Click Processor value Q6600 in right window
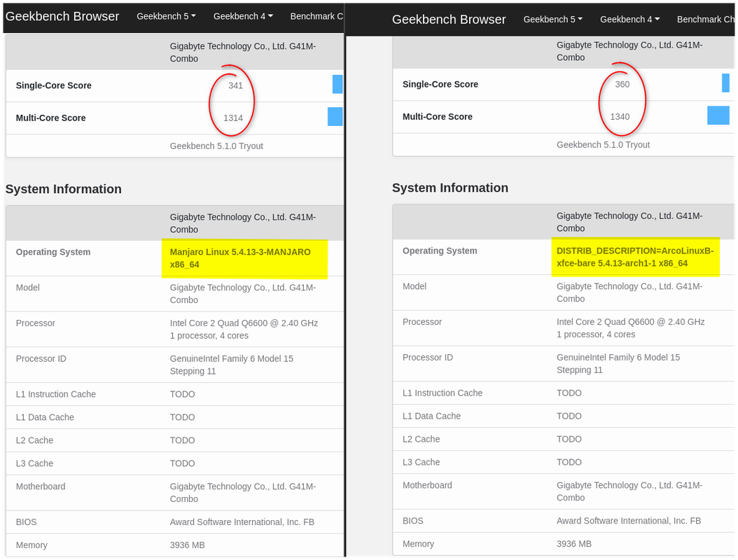738x560 pixels. pyautogui.click(x=631, y=328)
